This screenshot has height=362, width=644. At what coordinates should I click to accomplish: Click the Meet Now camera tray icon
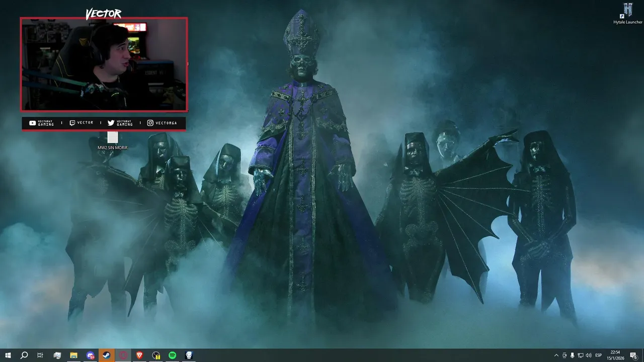[x=565, y=355]
